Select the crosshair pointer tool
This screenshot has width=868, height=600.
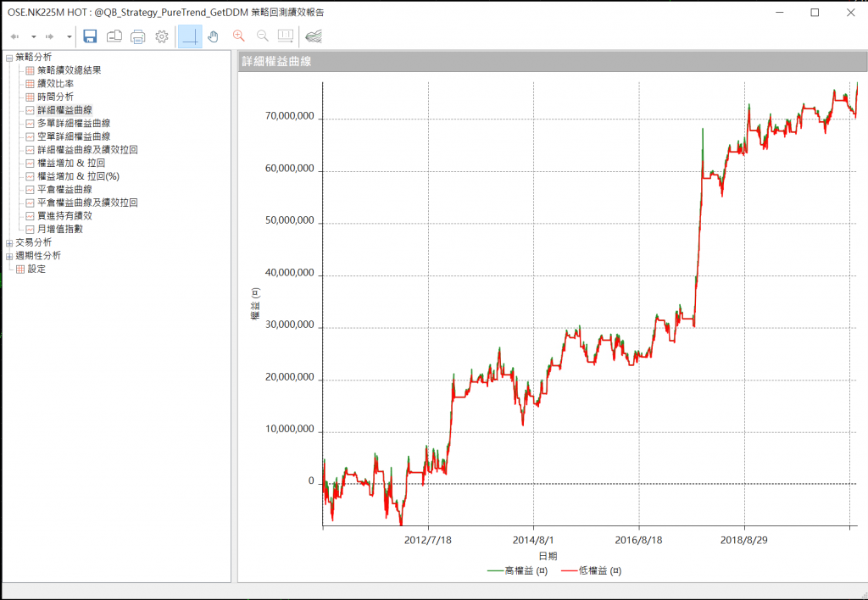pos(190,36)
